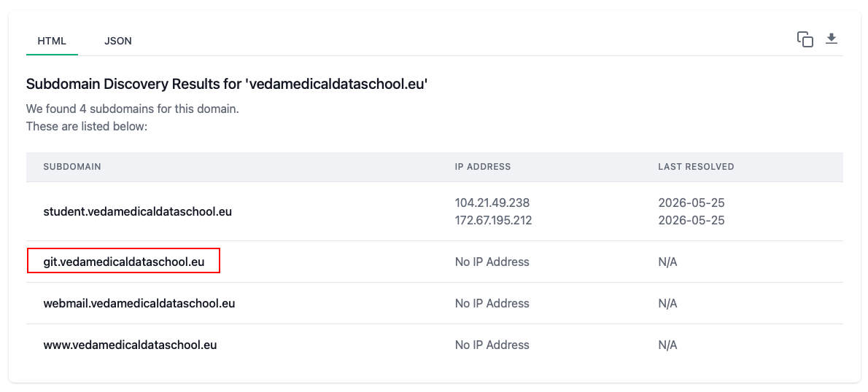
Task: Download results using the download icon
Action: point(832,39)
